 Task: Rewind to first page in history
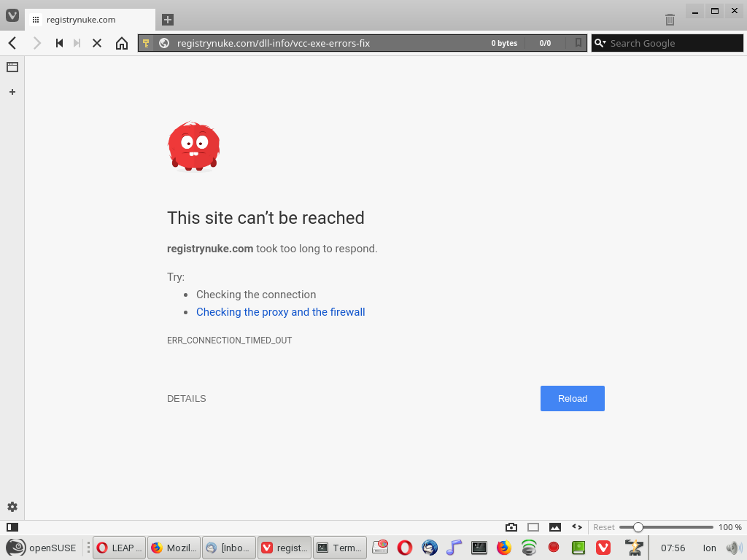[x=59, y=43]
